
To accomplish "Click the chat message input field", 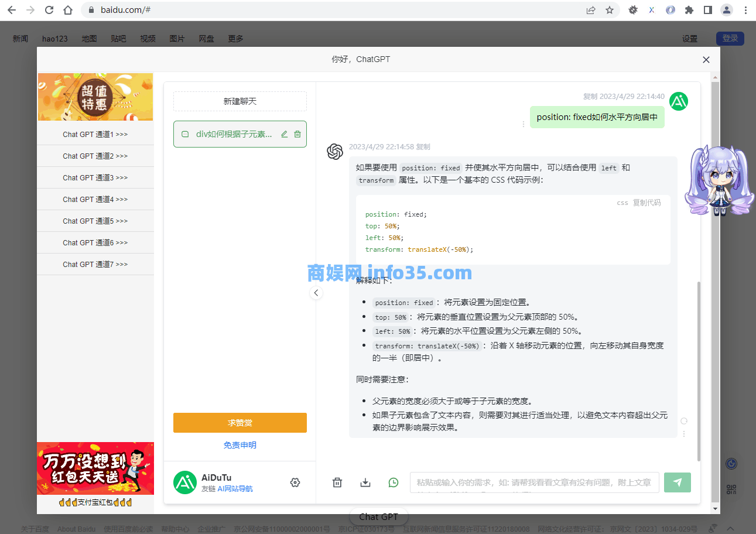I will 534,482.
